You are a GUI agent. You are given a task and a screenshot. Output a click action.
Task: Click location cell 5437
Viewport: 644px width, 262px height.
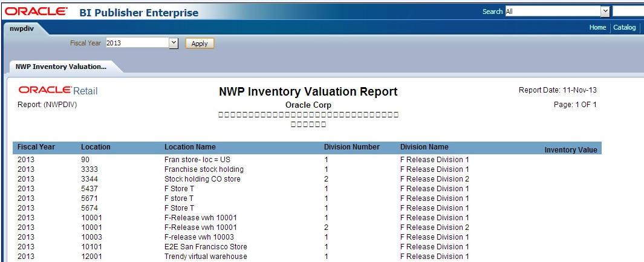[x=89, y=189]
